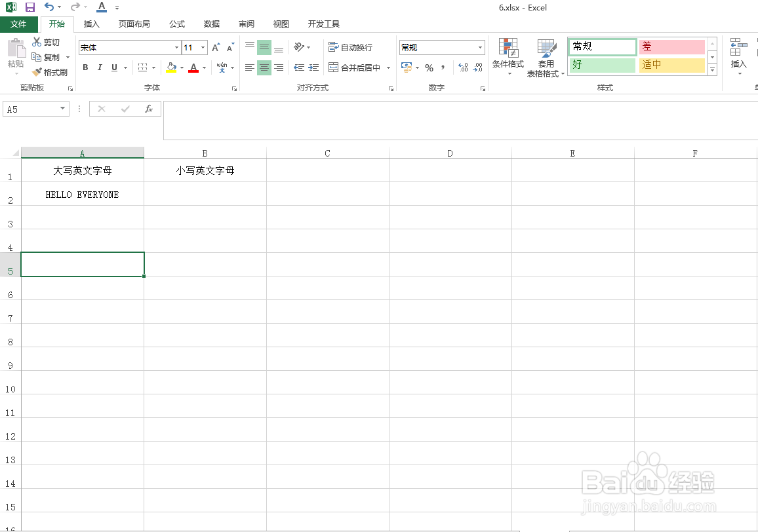Toggle Italic formatting
Screen dimensions: 758x532
click(100, 67)
